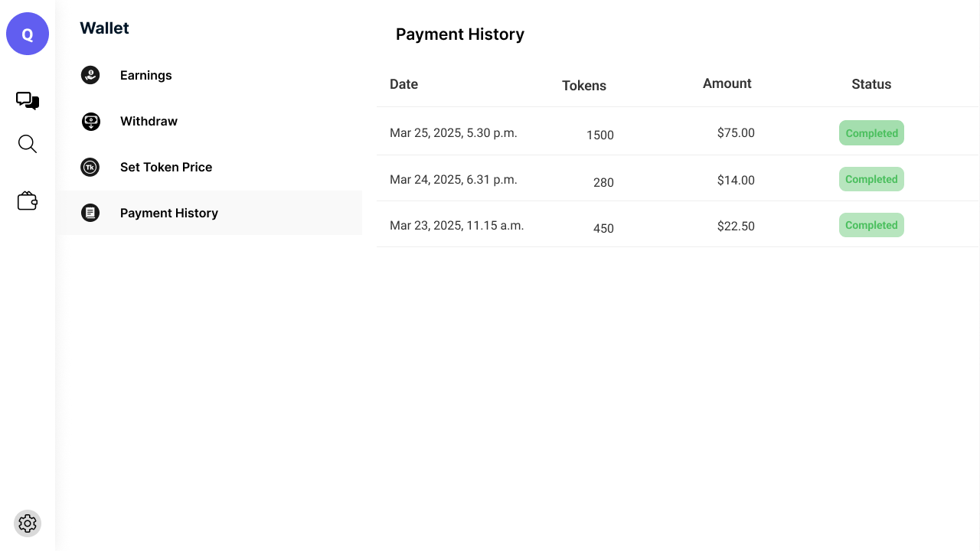Click the Date column header
The image size is (980, 551).
[403, 84]
